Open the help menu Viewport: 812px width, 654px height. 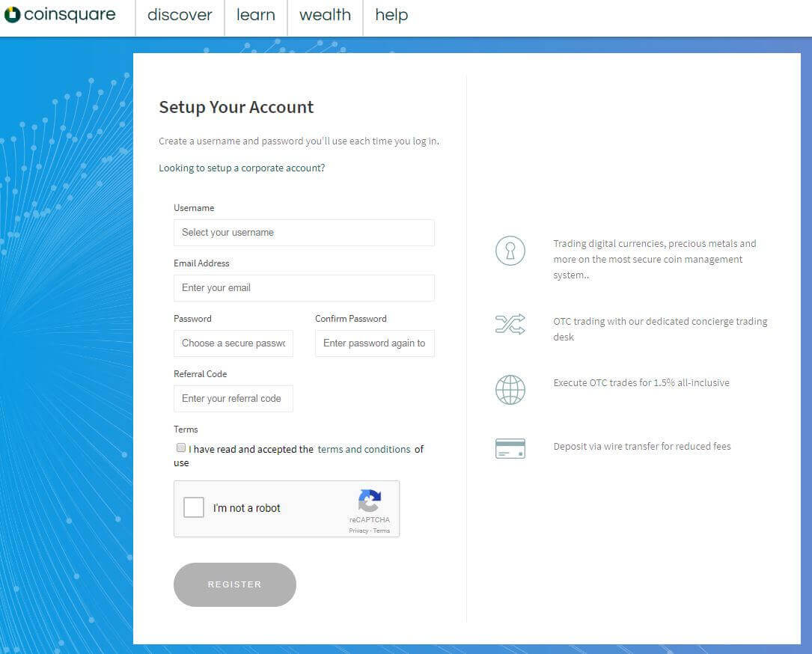(391, 15)
